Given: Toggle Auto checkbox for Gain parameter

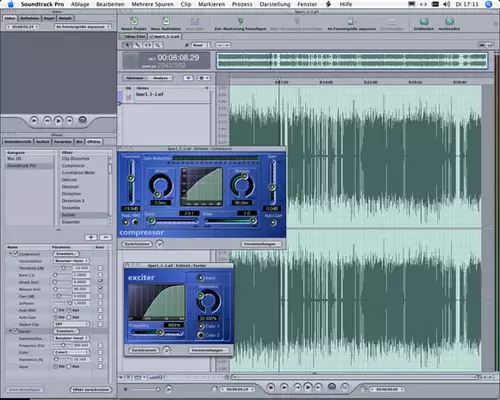Looking at the screenshot, I should (100, 296).
